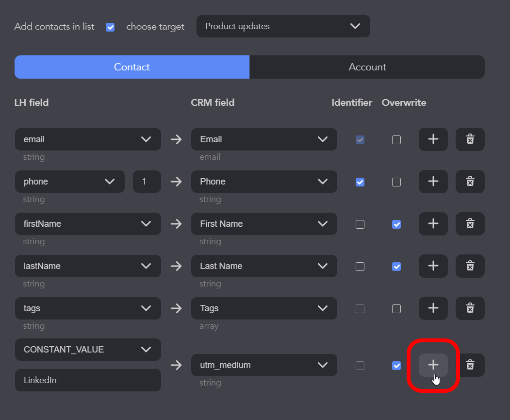Click the plus icon in the phone row
The height and width of the screenshot is (420, 510).
tap(433, 182)
